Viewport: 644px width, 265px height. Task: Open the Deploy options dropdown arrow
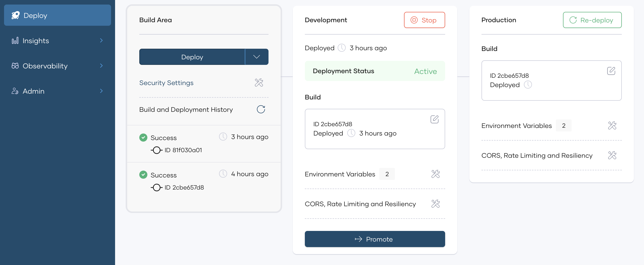[257, 57]
